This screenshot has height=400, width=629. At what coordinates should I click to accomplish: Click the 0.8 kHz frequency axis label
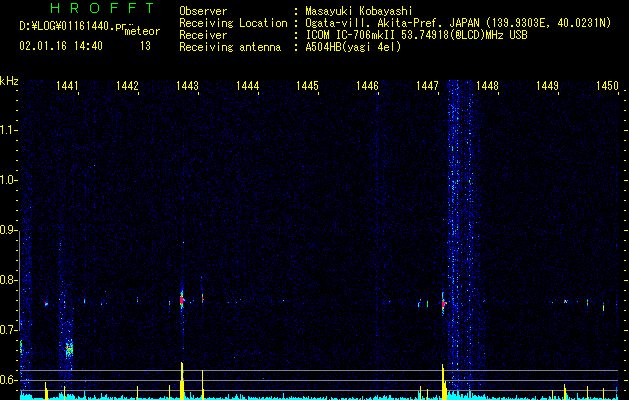click(8, 280)
